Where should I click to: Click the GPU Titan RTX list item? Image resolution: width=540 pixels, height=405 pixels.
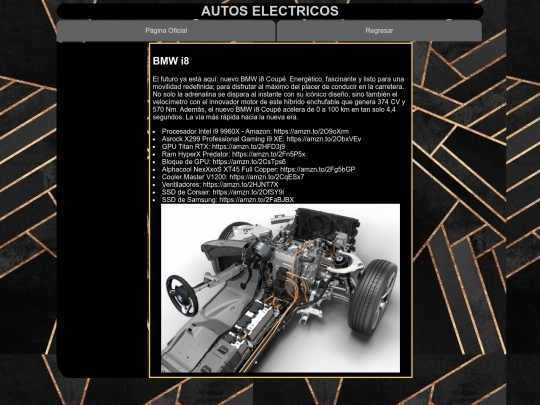(224, 147)
